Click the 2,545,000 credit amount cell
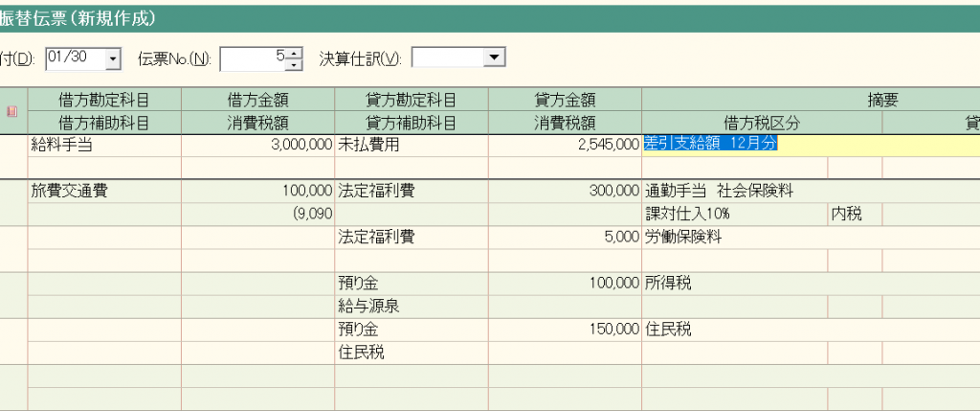 564,145
